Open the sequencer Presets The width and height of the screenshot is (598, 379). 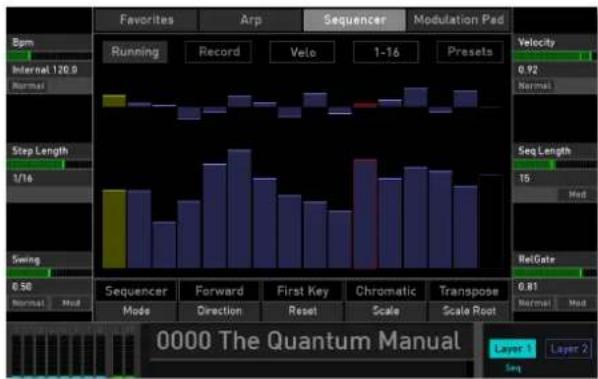470,52
